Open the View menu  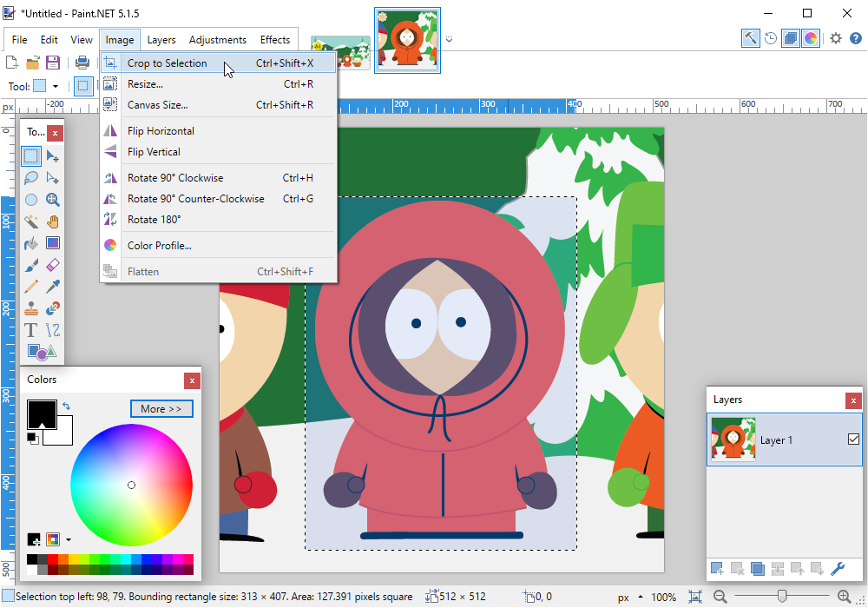coord(82,40)
